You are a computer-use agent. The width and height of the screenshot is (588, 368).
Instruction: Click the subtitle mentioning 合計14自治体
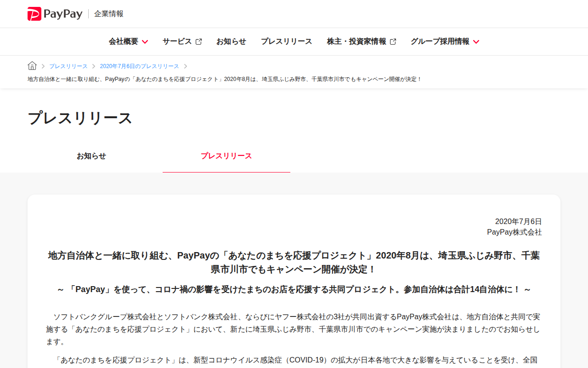294,289
